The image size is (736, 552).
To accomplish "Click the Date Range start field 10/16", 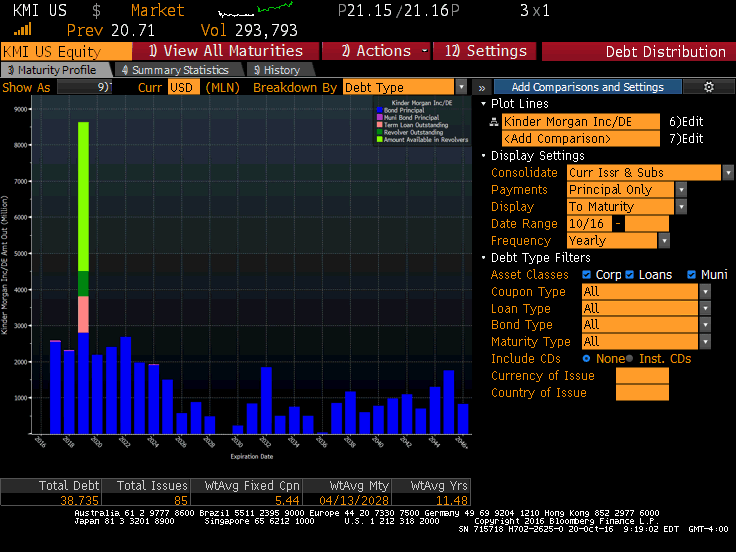I will pos(589,224).
